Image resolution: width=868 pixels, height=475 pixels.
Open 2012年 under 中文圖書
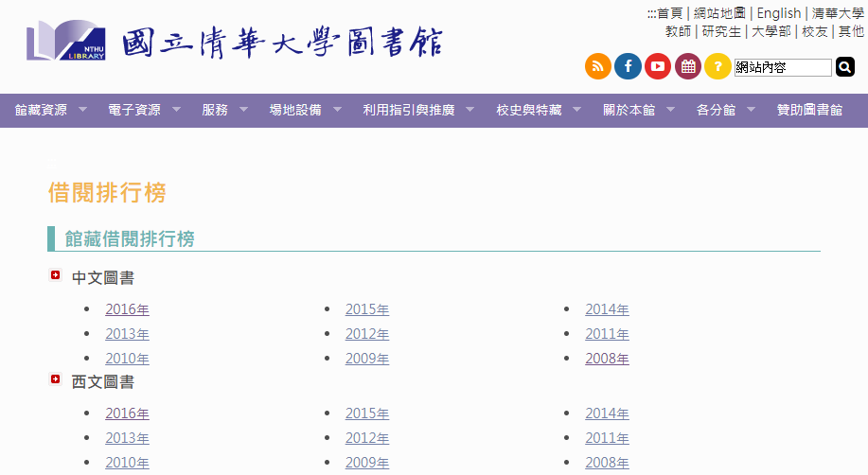367,334
